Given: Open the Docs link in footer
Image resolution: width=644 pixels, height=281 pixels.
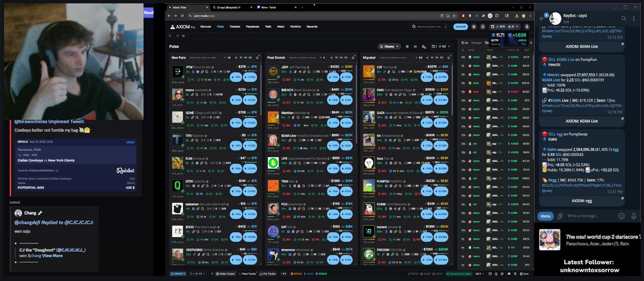Looking at the screenshot, I should [524, 274].
